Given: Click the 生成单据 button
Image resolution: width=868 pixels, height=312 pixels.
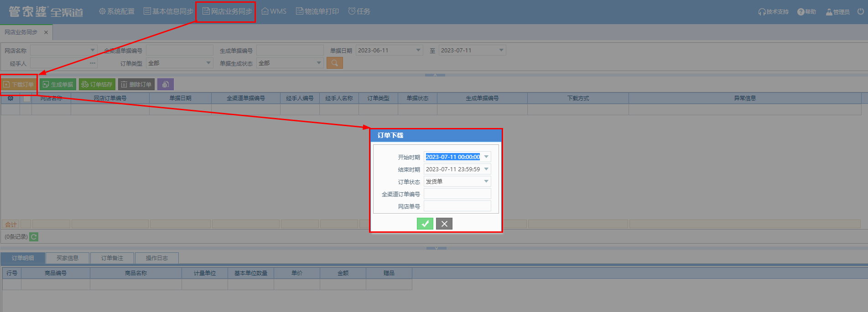Looking at the screenshot, I should tap(58, 84).
